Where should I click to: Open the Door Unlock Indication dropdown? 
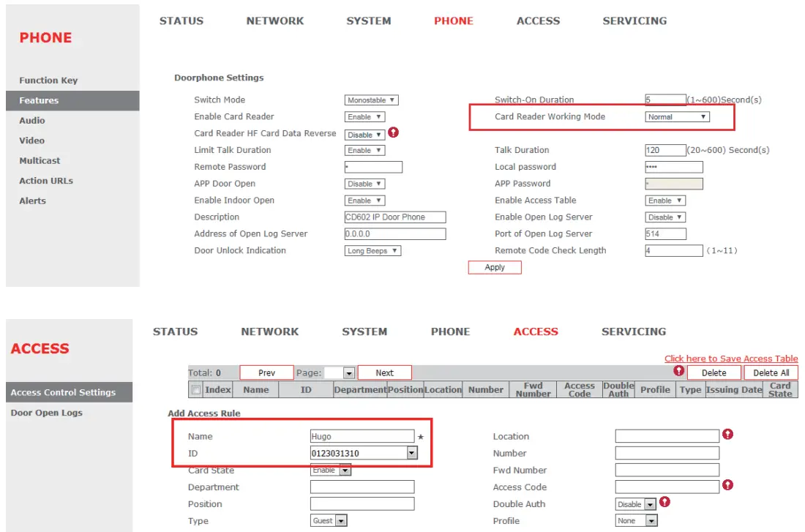coord(372,251)
